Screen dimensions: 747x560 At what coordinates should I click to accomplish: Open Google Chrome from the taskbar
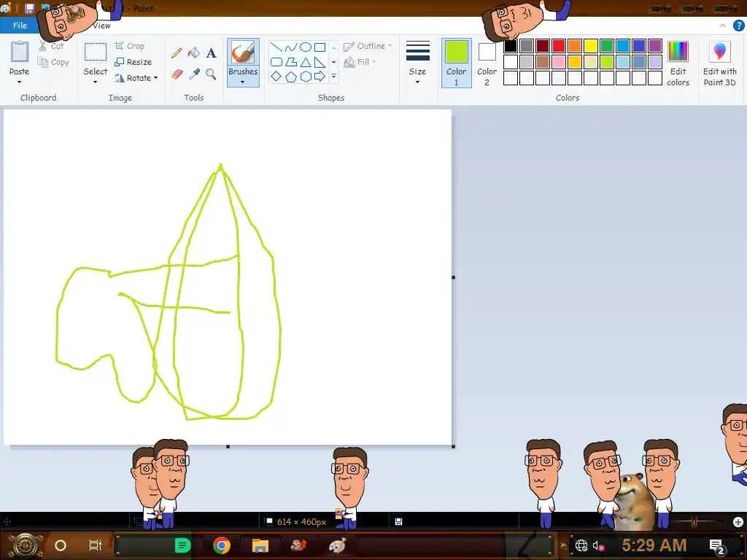(x=222, y=545)
